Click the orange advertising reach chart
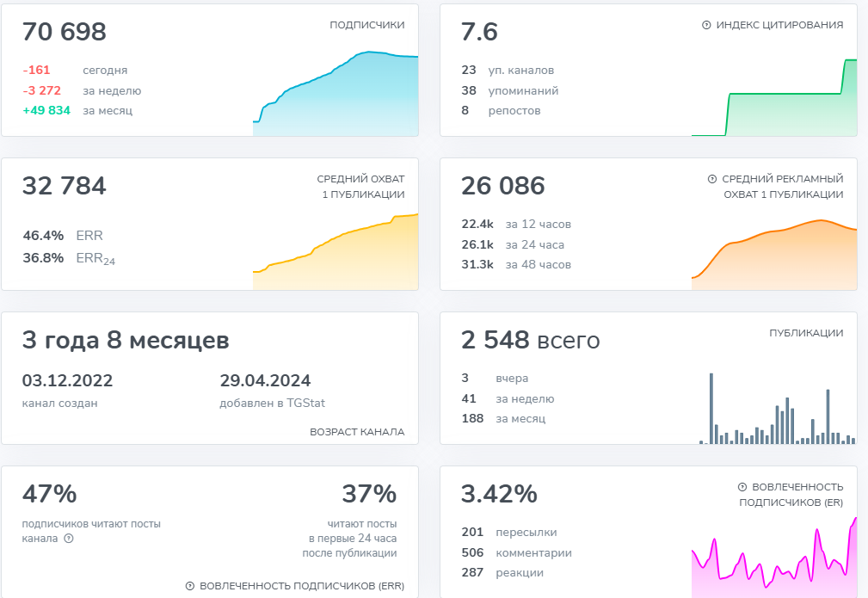This screenshot has width=868, height=598. coord(774,255)
